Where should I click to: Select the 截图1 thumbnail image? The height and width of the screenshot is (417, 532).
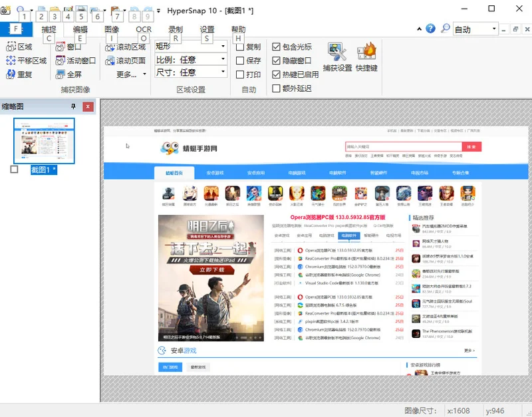(44, 141)
